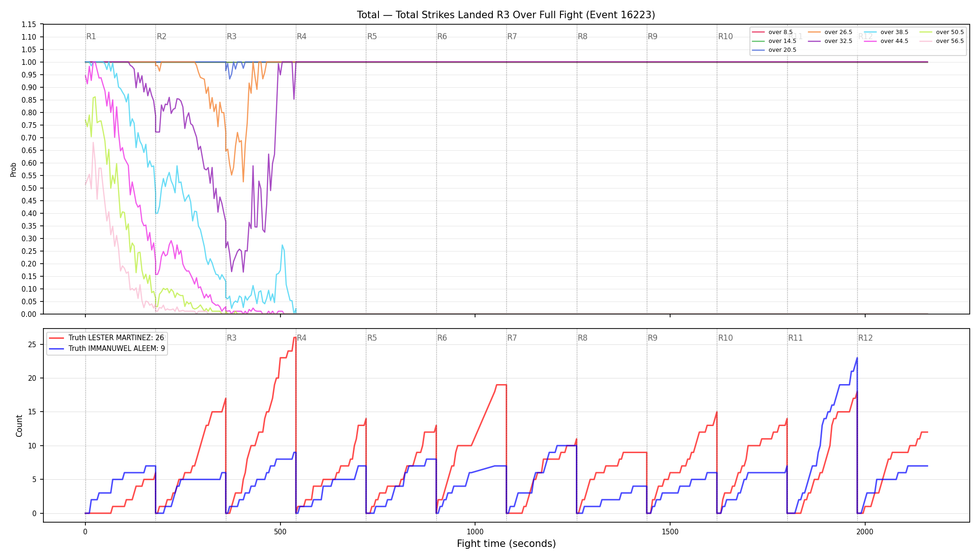Click the 1000 tick on the fight time axis
The image size is (980, 560).
point(475,532)
